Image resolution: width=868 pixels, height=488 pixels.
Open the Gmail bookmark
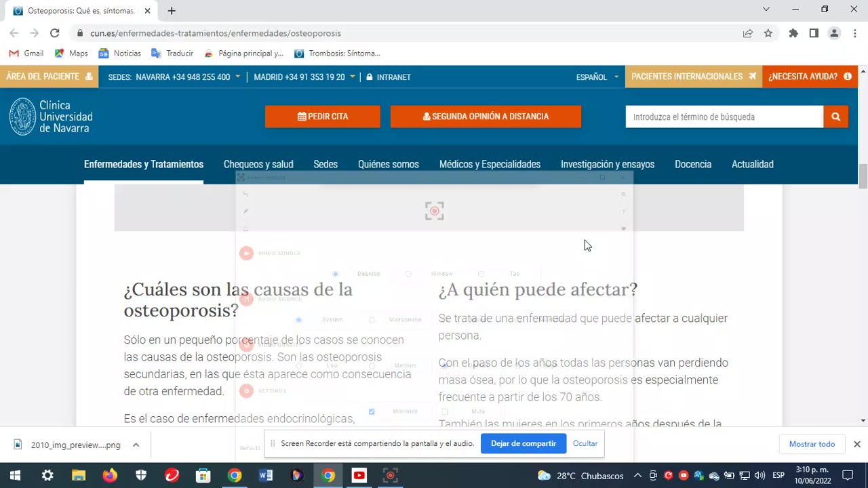(x=26, y=54)
